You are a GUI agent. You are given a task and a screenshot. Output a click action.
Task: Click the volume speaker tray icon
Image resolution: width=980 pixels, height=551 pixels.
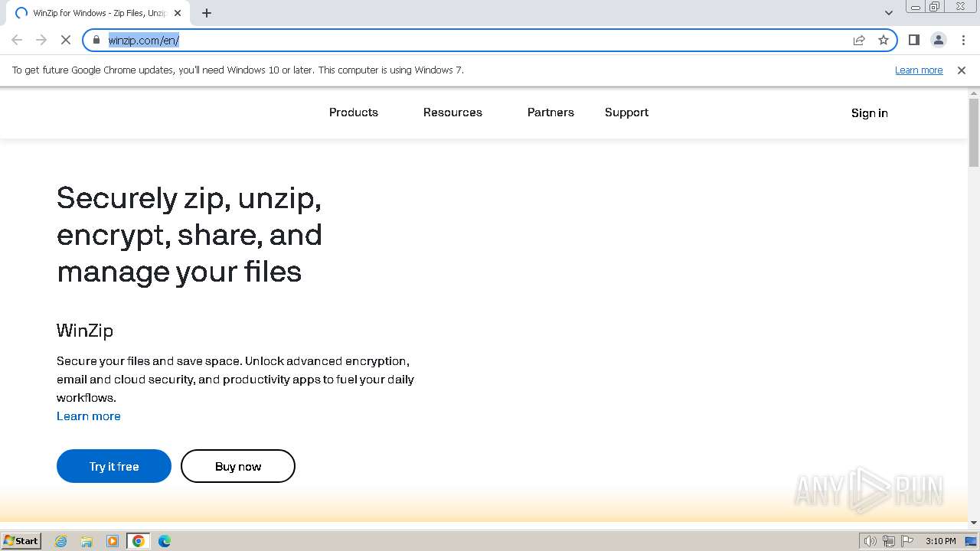coord(870,541)
